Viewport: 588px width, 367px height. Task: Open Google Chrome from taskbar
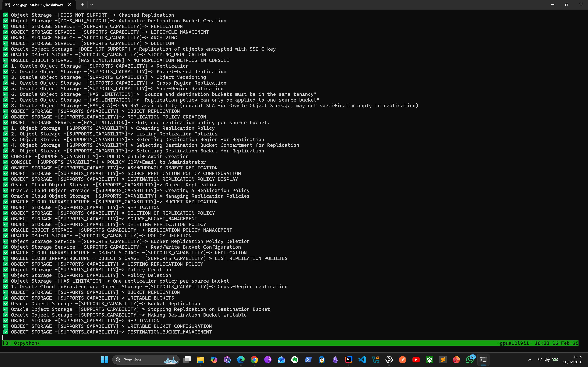254,360
